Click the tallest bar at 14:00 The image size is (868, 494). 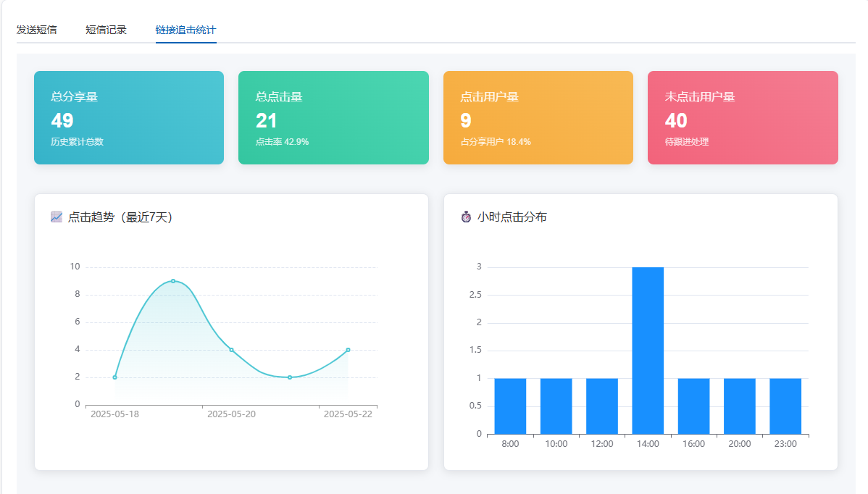pyautogui.click(x=648, y=351)
